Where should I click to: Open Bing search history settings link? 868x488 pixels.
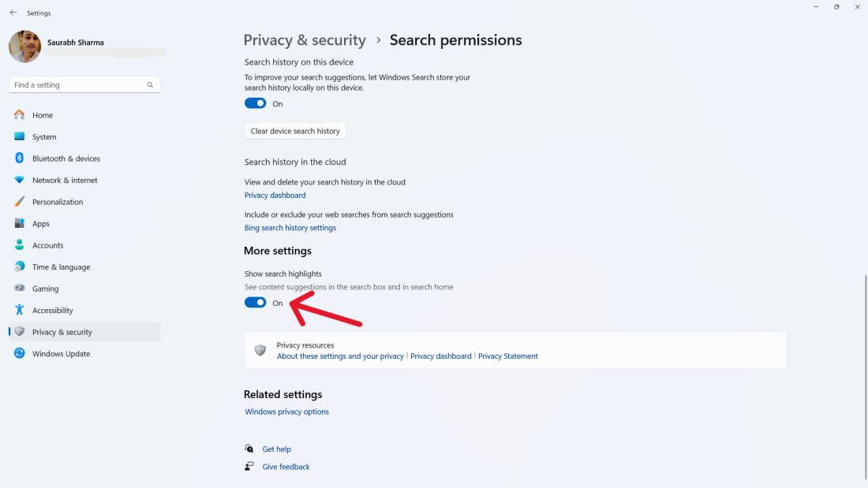[290, 228]
